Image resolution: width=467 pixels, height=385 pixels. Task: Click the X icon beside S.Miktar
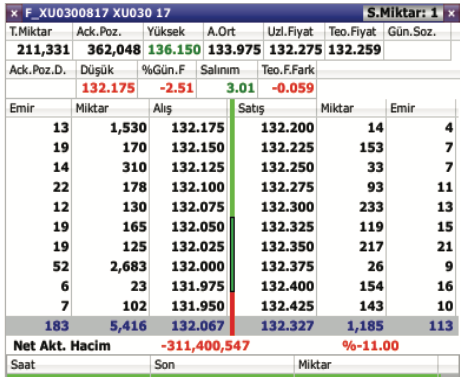(x=451, y=14)
